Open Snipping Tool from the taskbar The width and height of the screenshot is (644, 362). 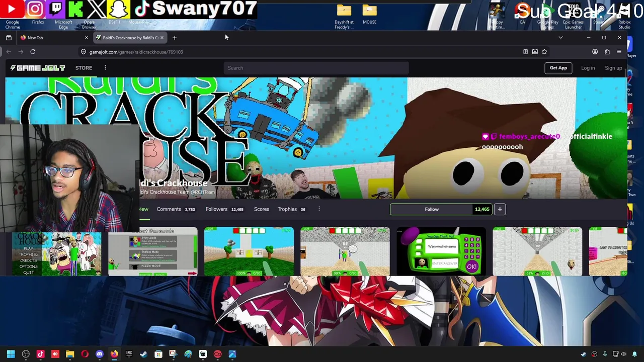click(173, 354)
